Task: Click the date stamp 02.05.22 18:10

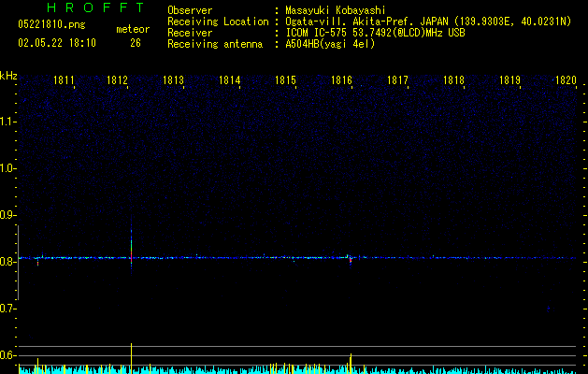Action: point(57,43)
